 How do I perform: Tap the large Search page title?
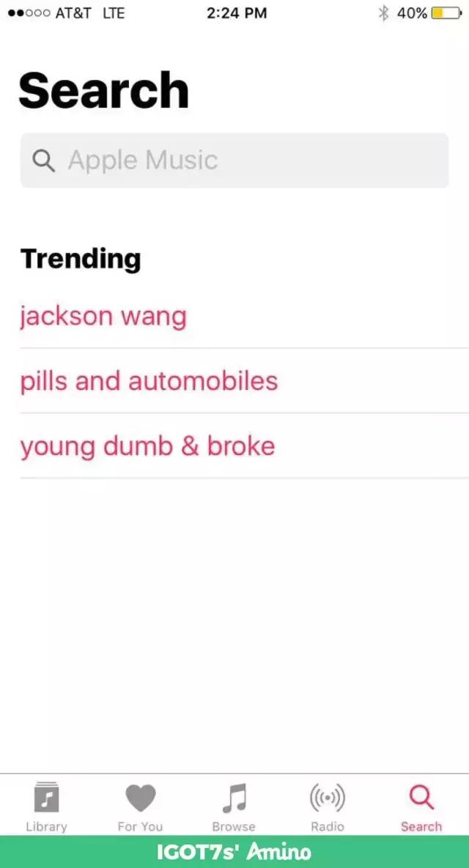pos(104,90)
